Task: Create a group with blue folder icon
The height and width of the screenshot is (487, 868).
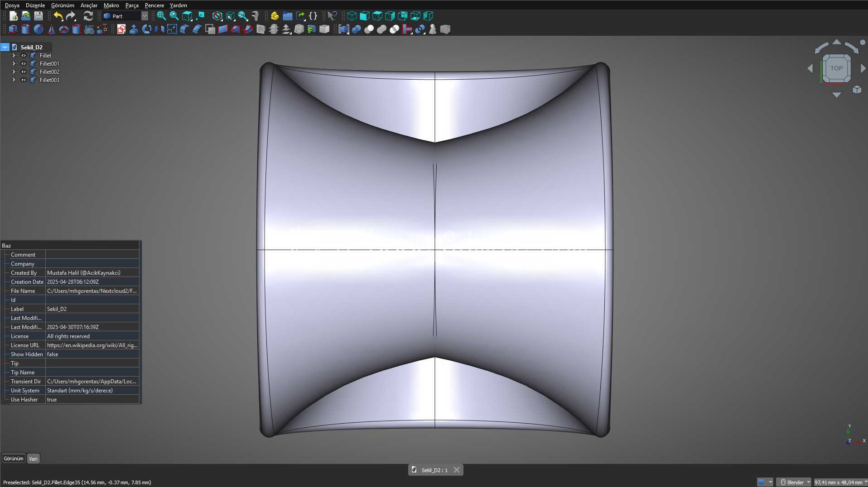Action: 287,16
